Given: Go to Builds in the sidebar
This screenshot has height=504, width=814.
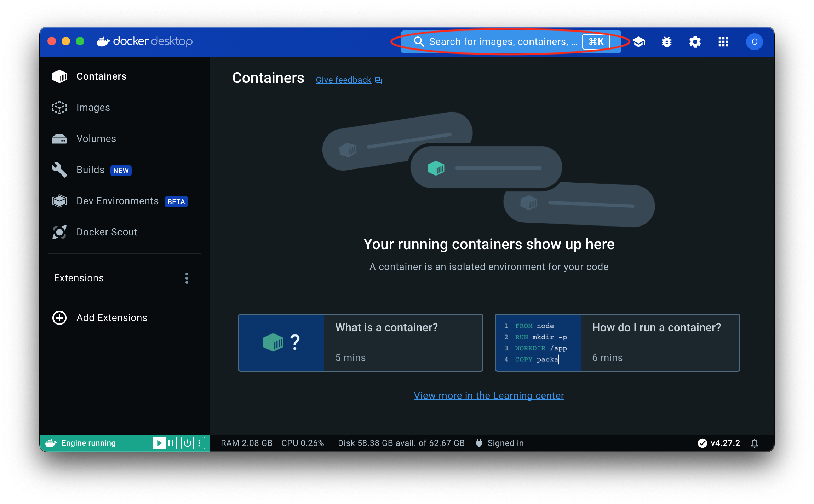Looking at the screenshot, I should pyautogui.click(x=90, y=170).
